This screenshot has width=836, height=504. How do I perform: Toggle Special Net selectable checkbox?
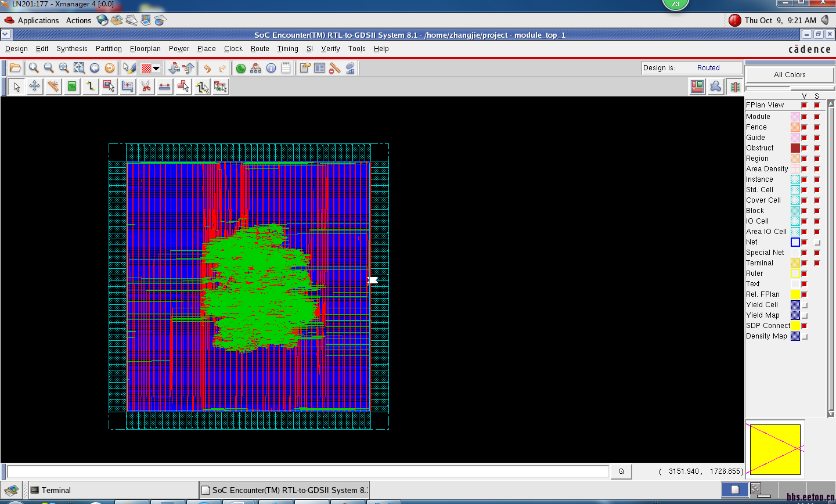(x=817, y=253)
